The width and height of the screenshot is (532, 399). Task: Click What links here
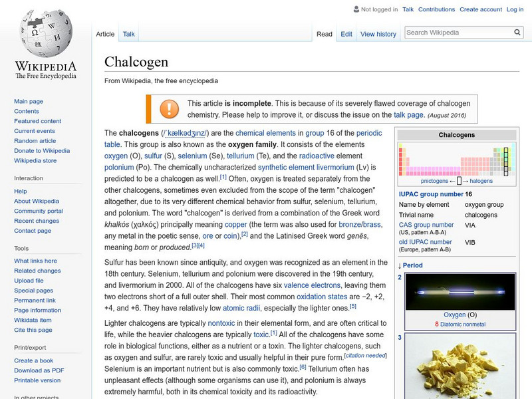pos(35,261)
